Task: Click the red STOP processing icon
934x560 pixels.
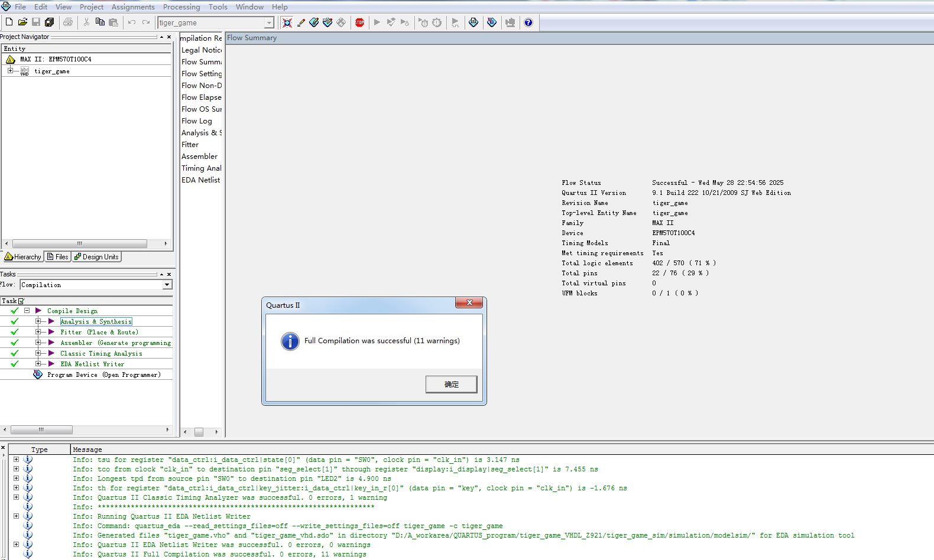Action: pyautogui.click(x=359, y=22)
